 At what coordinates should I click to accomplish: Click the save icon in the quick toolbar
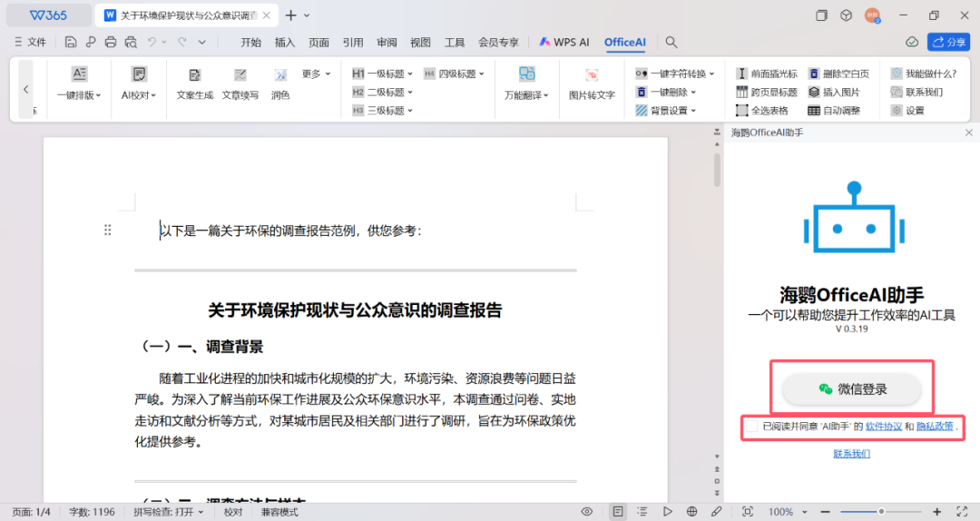[71, 42]
